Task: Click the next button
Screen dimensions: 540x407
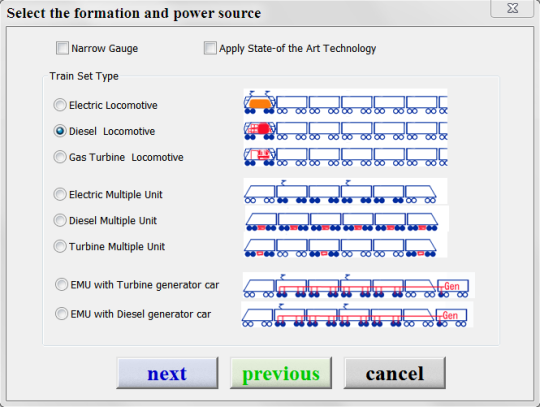Action: [167, 373]
